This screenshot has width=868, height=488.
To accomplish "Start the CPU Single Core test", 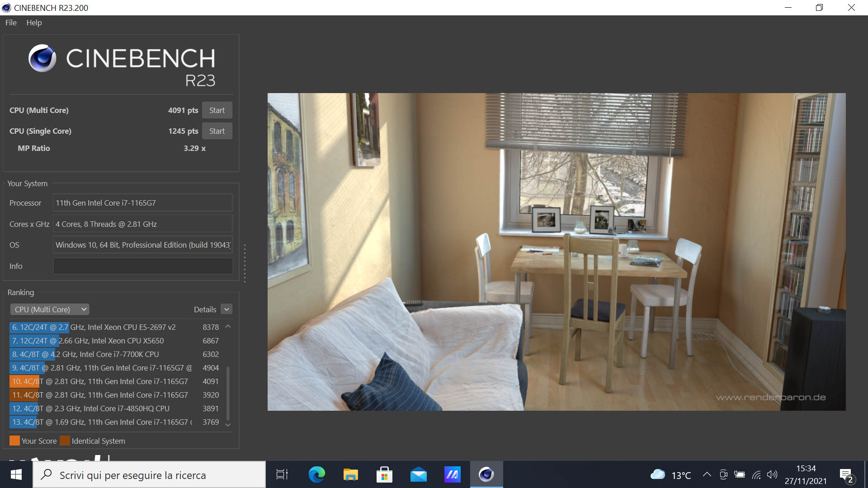I will (217, 131).
